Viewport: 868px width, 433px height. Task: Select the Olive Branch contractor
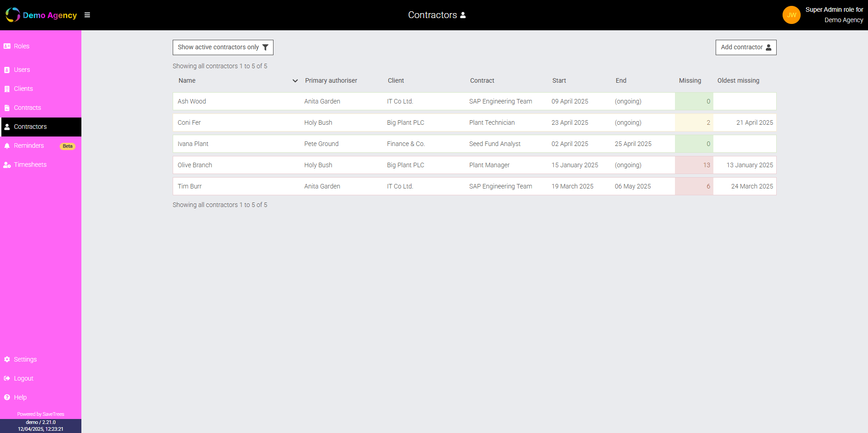pyautogui.click(x=475, y=165)
